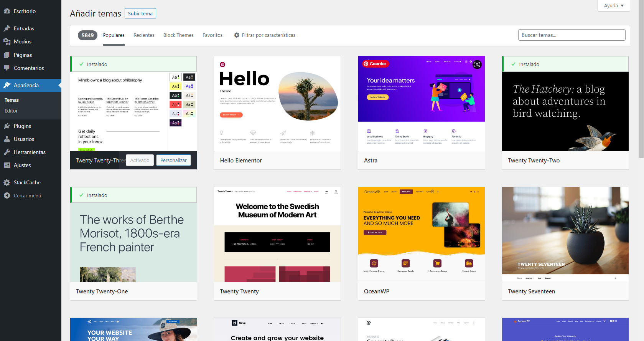
Task: Click the Herramientas wrench icon
Action: (x=7, y=152)
